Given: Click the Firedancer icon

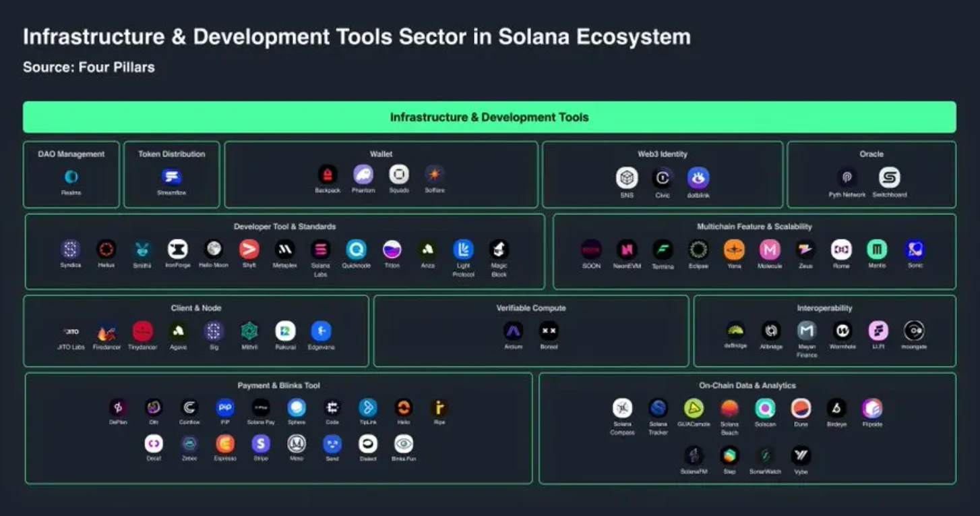Looking at the screenshot, I should [x=106, y=331].
